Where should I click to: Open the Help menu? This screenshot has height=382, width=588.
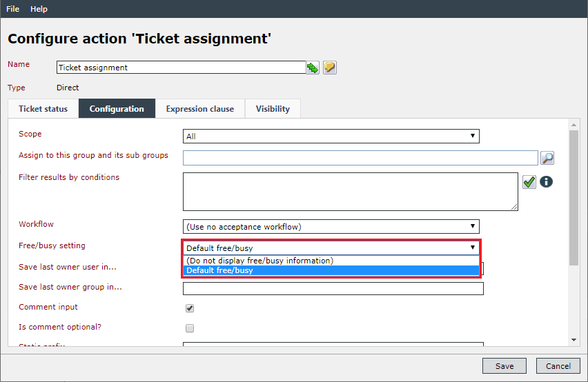39,9
